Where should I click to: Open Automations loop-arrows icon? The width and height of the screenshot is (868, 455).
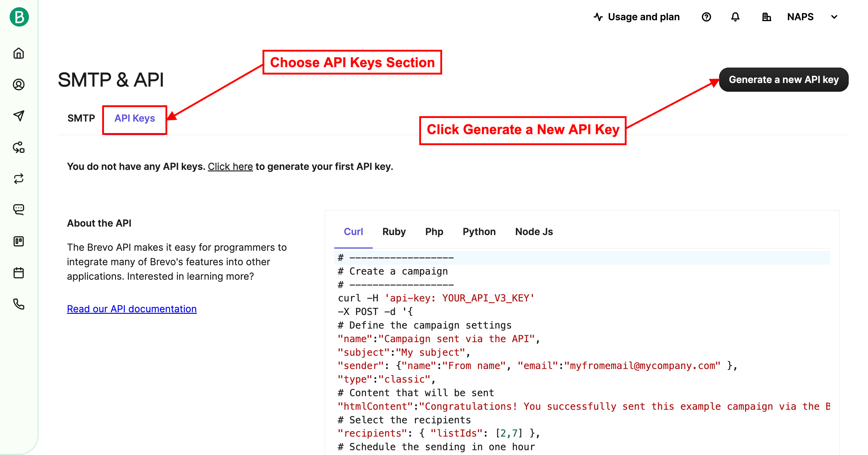[19, 178]
